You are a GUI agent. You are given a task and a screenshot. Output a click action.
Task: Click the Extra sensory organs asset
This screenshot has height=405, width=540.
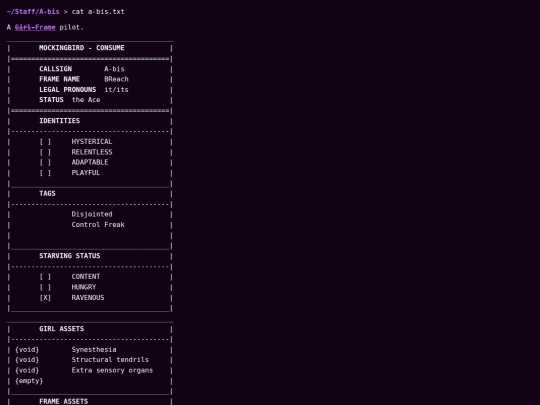tap(112, 371)
